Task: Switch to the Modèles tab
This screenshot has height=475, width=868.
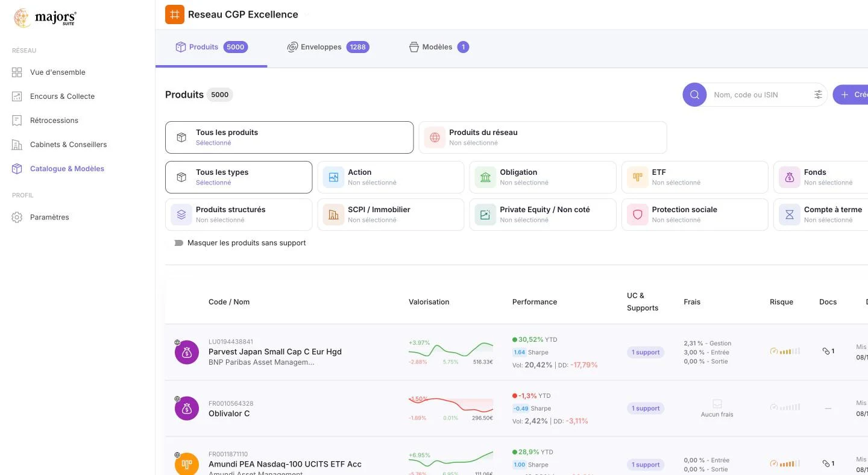Action: pyautogui.click(x=438, y=47)
